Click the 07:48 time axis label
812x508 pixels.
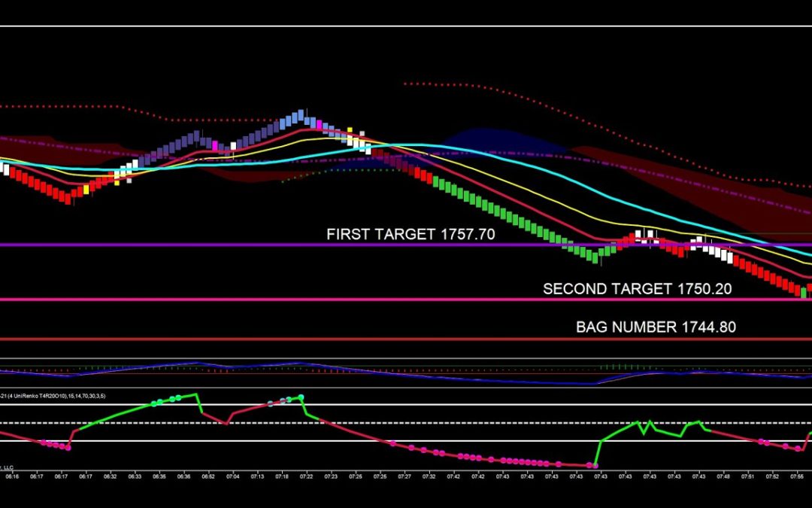pos(724,476)
